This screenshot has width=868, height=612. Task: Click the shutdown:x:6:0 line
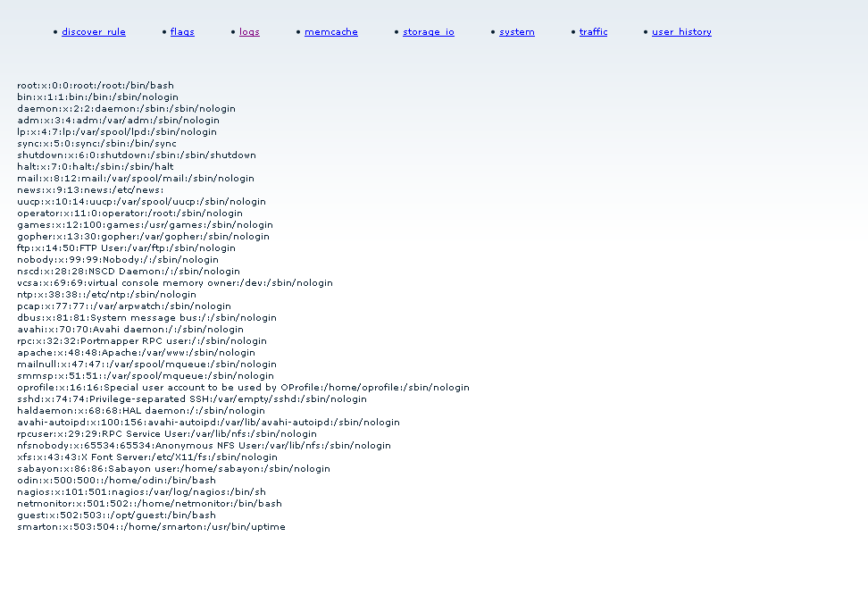137,155
